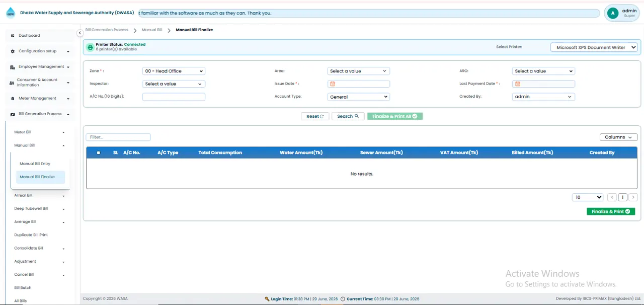Open the Area dropdown
Image resolution: width=644 pixels, height=305 pixels.
[358, 71]
